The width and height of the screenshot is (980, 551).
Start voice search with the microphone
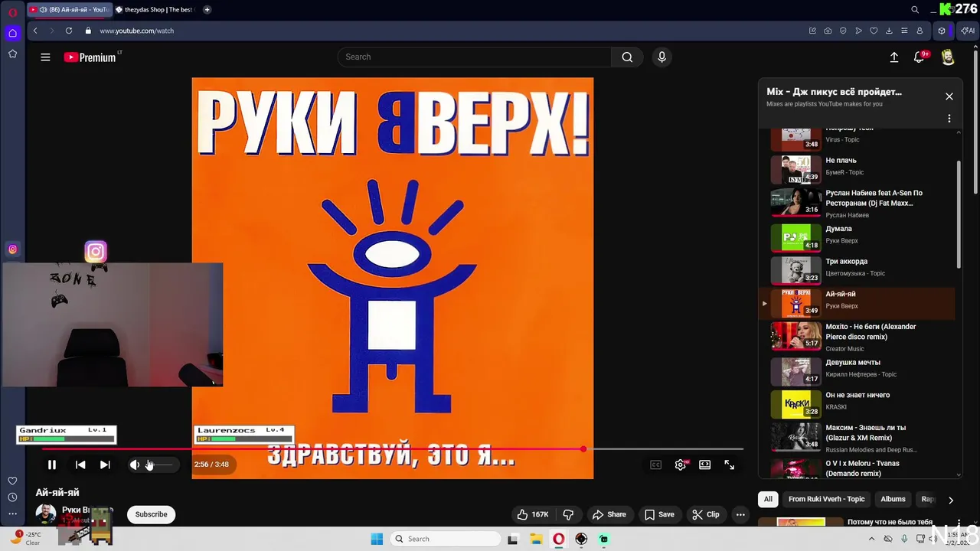[x=662, y=57]
